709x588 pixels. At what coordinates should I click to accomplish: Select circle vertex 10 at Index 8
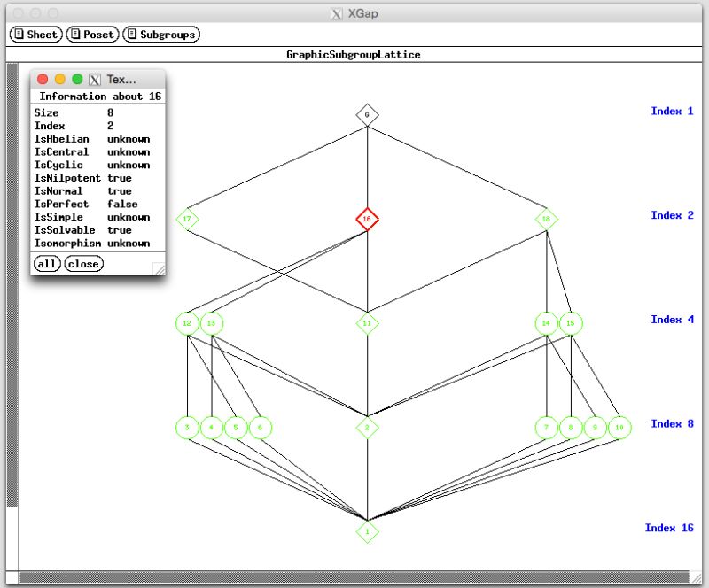click(x=619, y=427)
